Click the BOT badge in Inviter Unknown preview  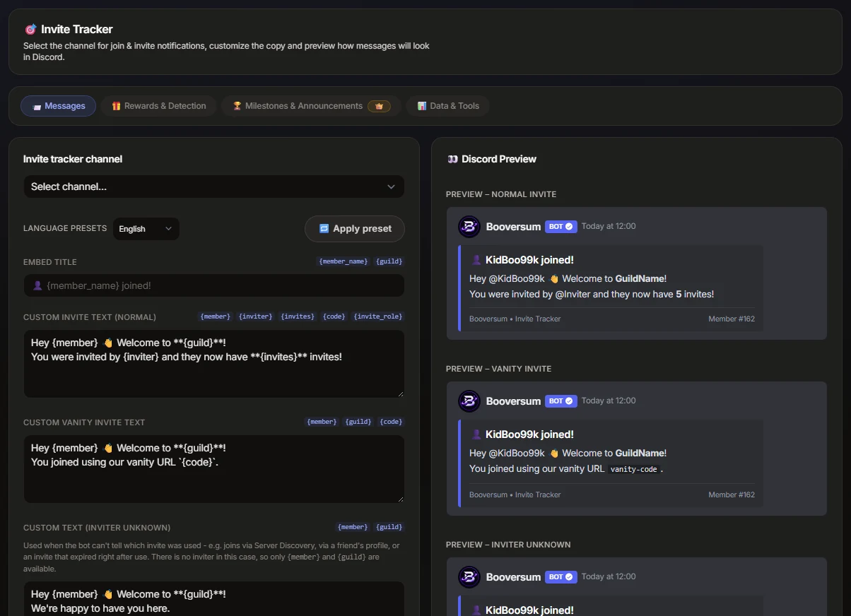pyautogui.click(x=561, y=576)
